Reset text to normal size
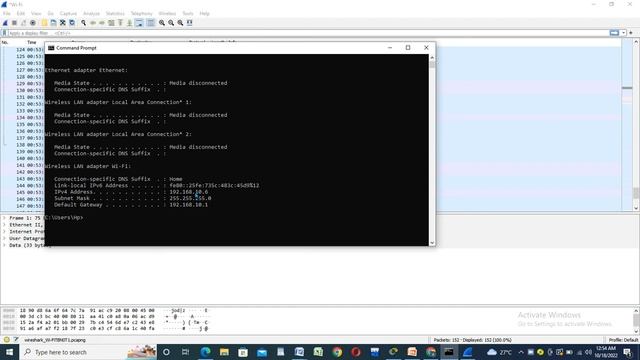The image size is (640, 360). (180, 23)
